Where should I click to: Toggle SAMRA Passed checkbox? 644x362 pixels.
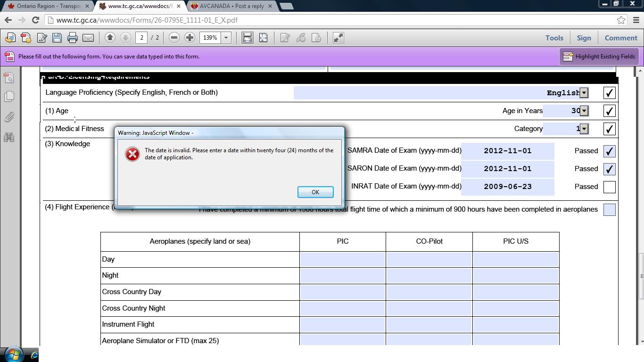click(609, 151)
